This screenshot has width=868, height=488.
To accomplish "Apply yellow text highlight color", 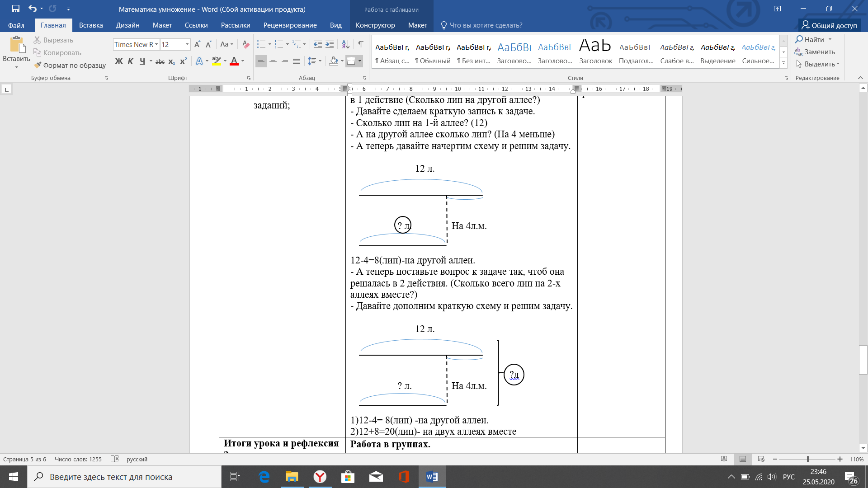I will coord(217,61).
